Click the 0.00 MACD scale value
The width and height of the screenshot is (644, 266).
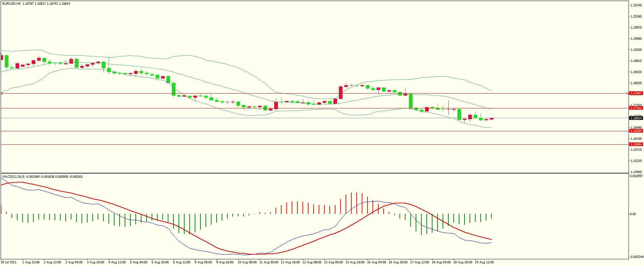[633, 214]
